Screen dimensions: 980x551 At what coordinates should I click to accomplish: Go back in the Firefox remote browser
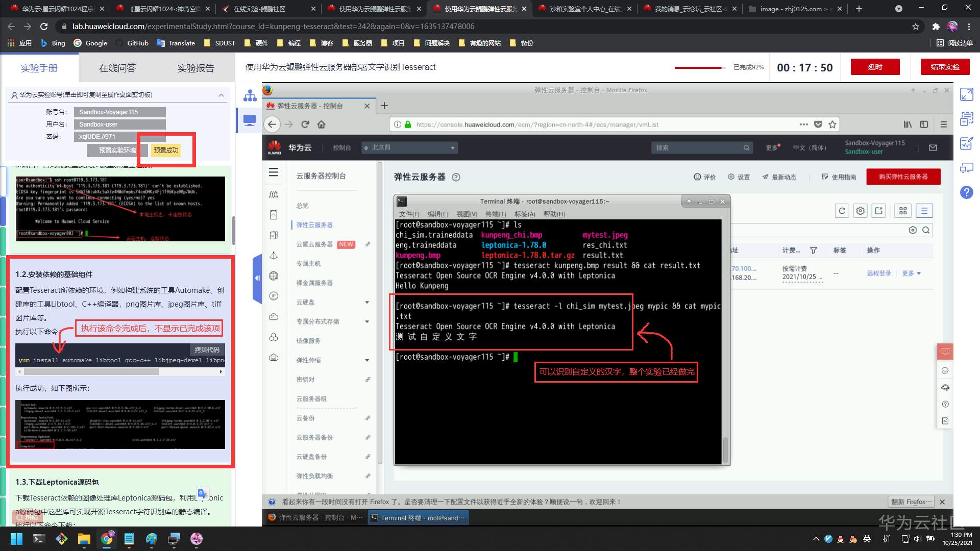pyautogui.click(x=272, y=124)
